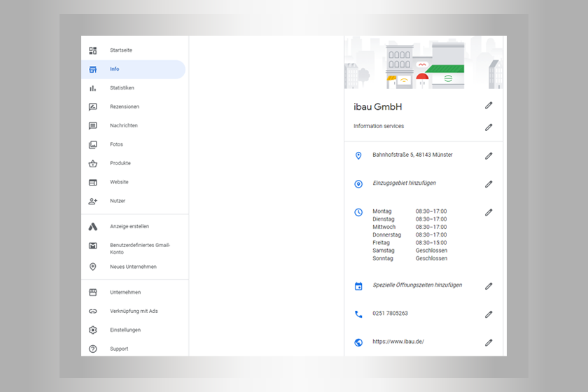Viewport: 588px width, 392px height.
Task: Click the blue clock icon for hours
Action: point(358,212)
